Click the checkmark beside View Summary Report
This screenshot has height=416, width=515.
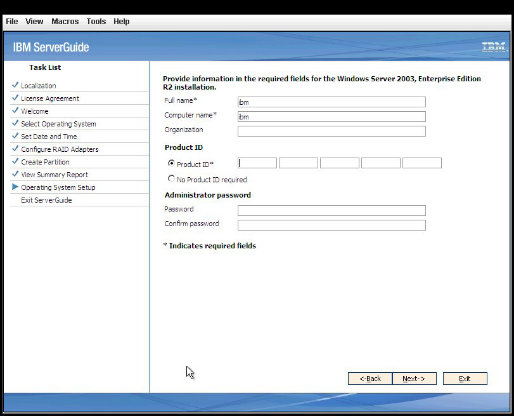[x=15, y=174]
